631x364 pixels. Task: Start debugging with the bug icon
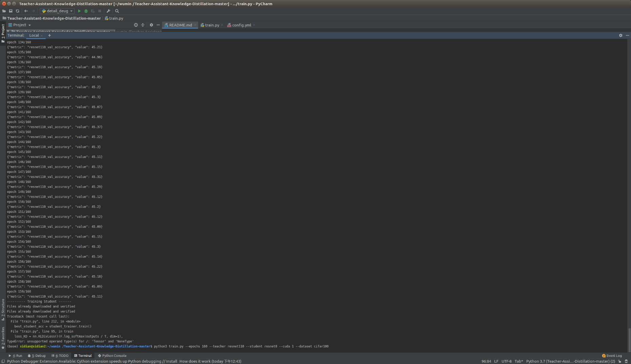pyautogui.click(x=86, y=11)
